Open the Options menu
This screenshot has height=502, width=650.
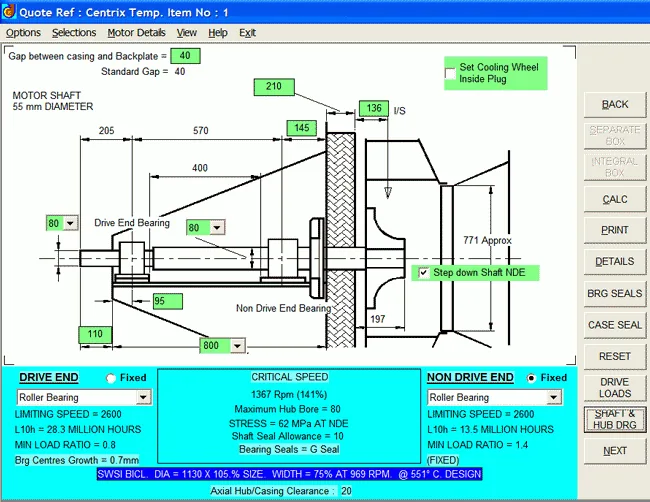click(23, 33)
